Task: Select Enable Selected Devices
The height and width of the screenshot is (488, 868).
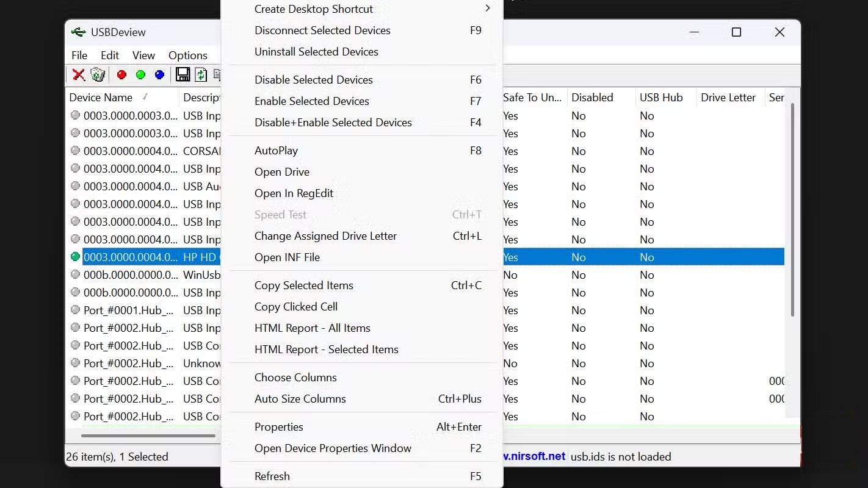Action: [x=362, y=101]
